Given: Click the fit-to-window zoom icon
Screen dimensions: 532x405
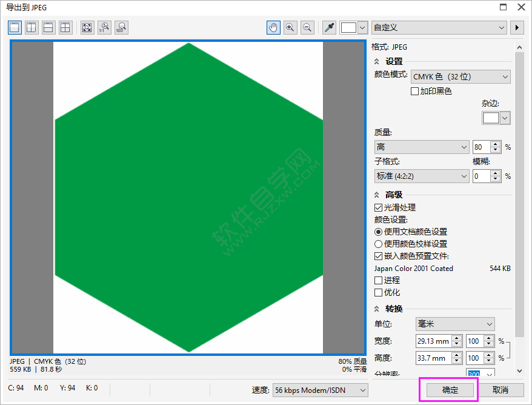Looking at the screenshot, I should tap(87, 27).
